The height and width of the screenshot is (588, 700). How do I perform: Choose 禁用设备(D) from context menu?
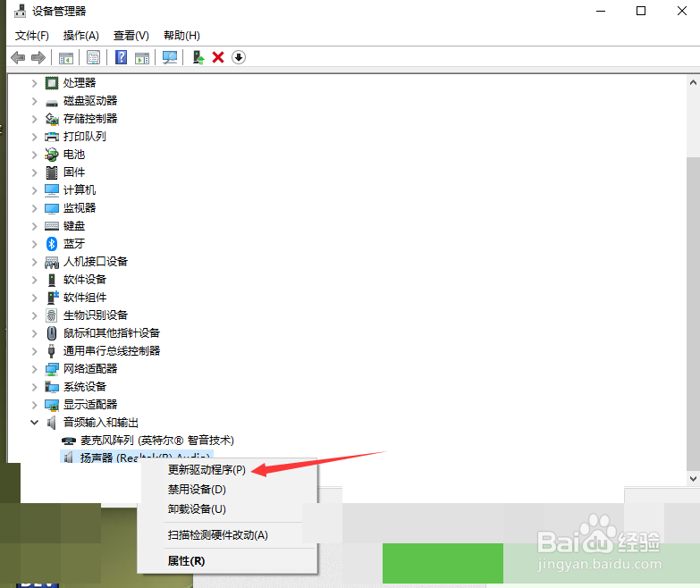pyautogui.click(x=197, y=490)
